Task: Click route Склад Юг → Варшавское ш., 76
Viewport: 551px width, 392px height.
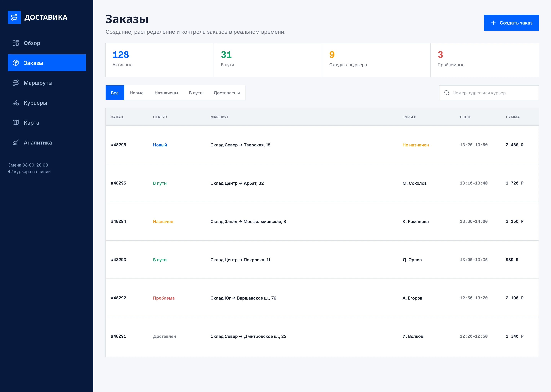Action: pyautogui.click(x=243, y=298)
